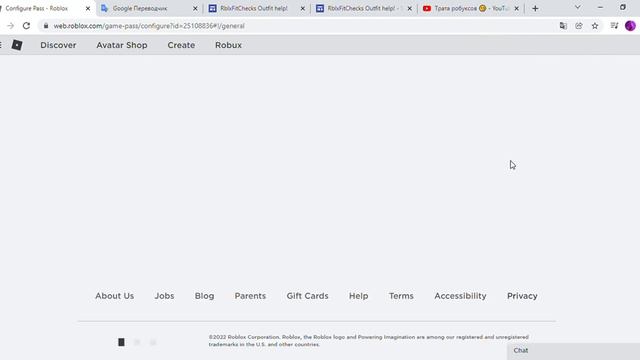Open the About Us footer link

[x=114, y=296]
